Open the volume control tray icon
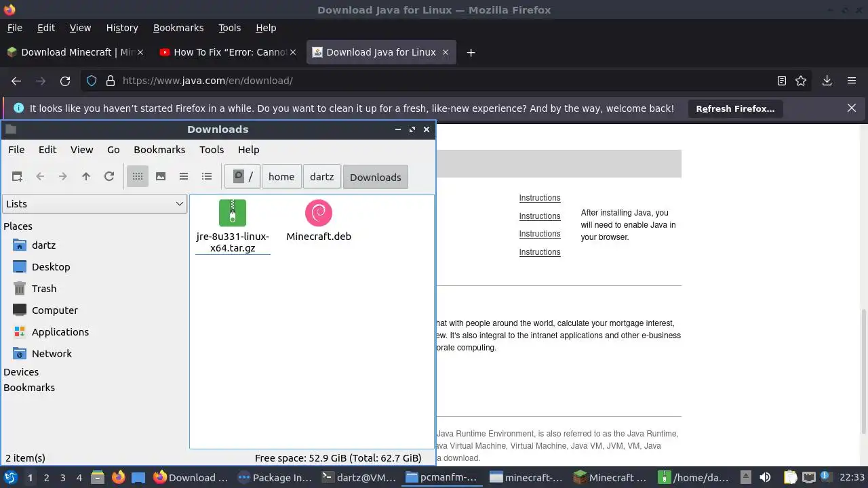 click(x=765, y=477)
